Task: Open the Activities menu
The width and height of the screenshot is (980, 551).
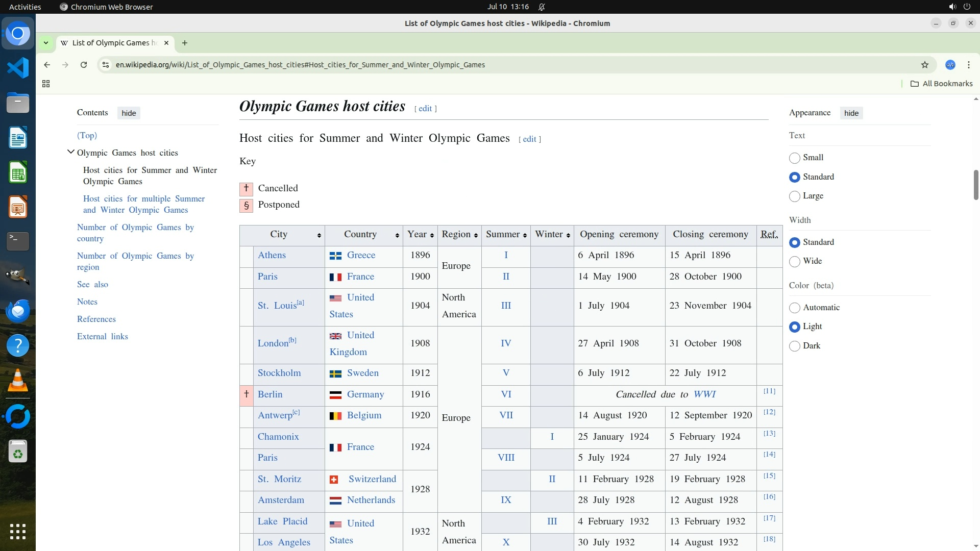Action: pyautogui.click(x=25, y=7)
